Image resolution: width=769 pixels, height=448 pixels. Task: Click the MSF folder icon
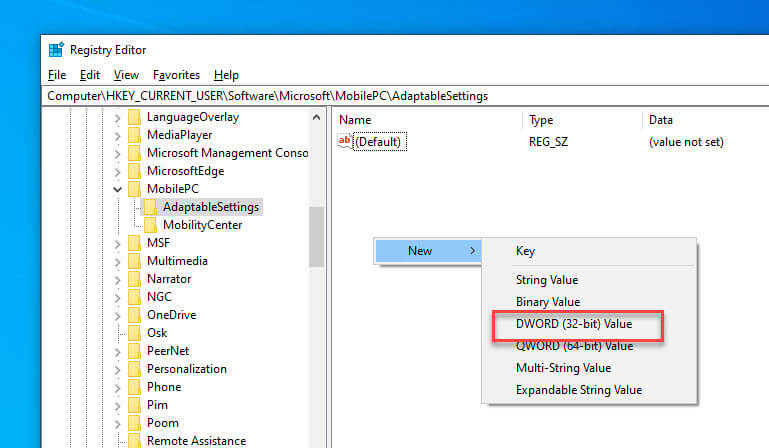pos(134,243)
